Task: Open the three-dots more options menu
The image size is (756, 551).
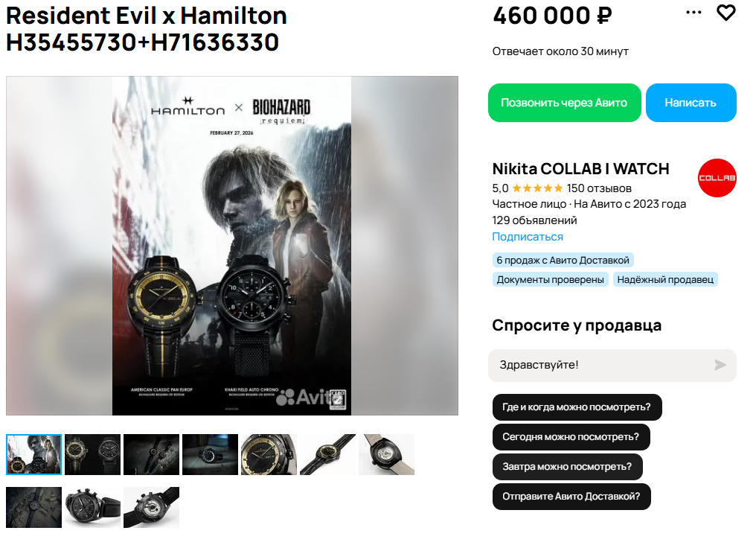Action: pyautogui.click(x=693, y=12)
